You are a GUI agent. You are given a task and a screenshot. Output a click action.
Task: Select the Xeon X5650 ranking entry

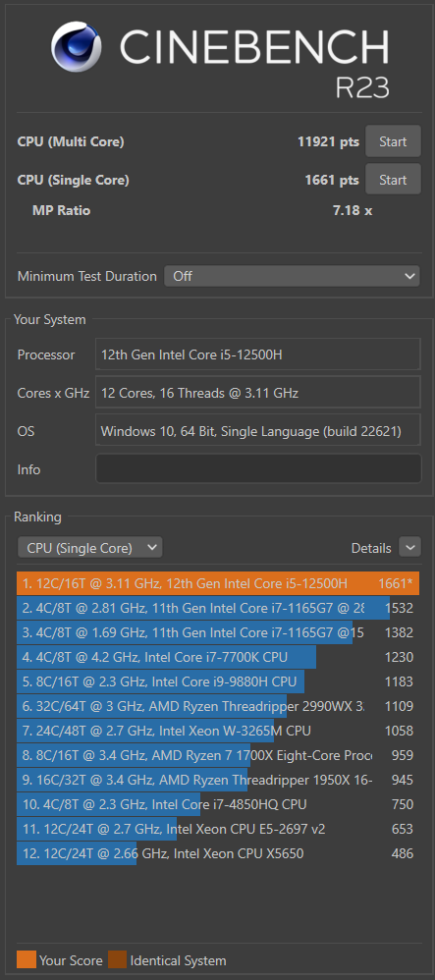[x=218, y=853]
